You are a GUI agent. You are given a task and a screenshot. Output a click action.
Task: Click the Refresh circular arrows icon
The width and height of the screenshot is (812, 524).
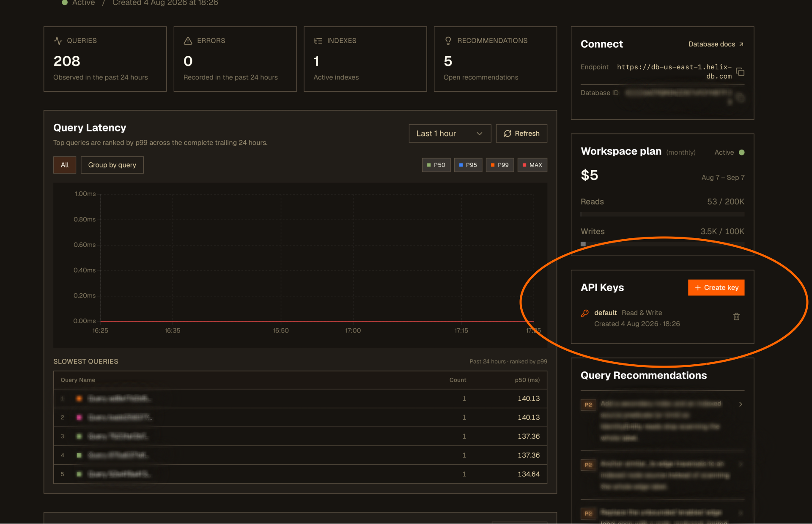point(507,134)
